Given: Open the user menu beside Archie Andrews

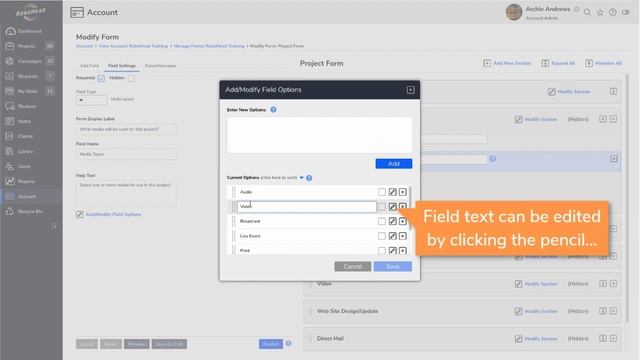Looking at the screenshot, I should point(576,9).
